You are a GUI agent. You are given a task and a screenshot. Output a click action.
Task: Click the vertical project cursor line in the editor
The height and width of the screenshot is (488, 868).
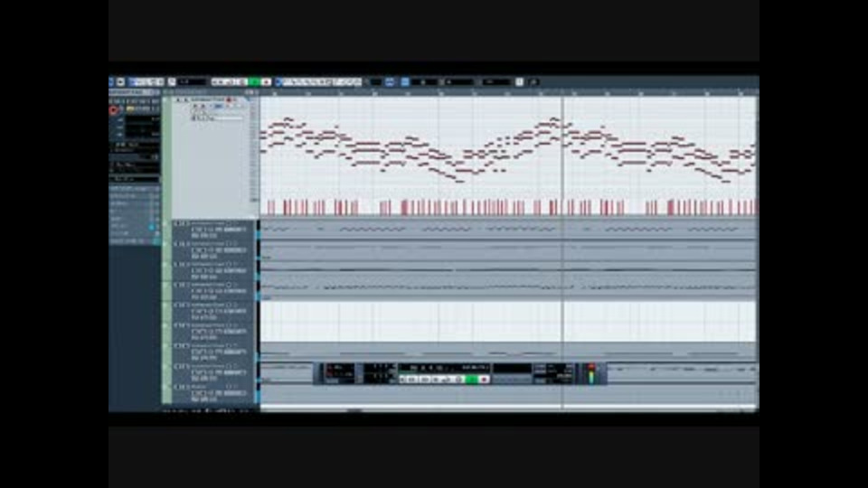(x=563, y=252)
